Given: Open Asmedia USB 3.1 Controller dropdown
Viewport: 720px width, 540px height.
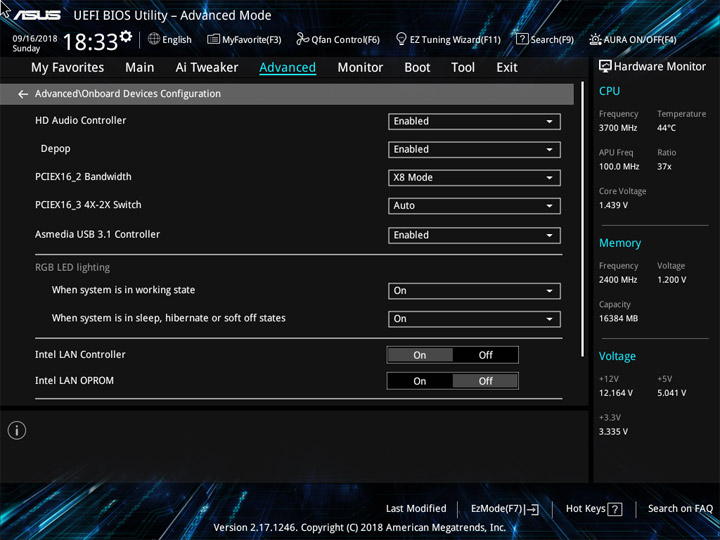Looking at the screenshot, I should tap(474, 235).
